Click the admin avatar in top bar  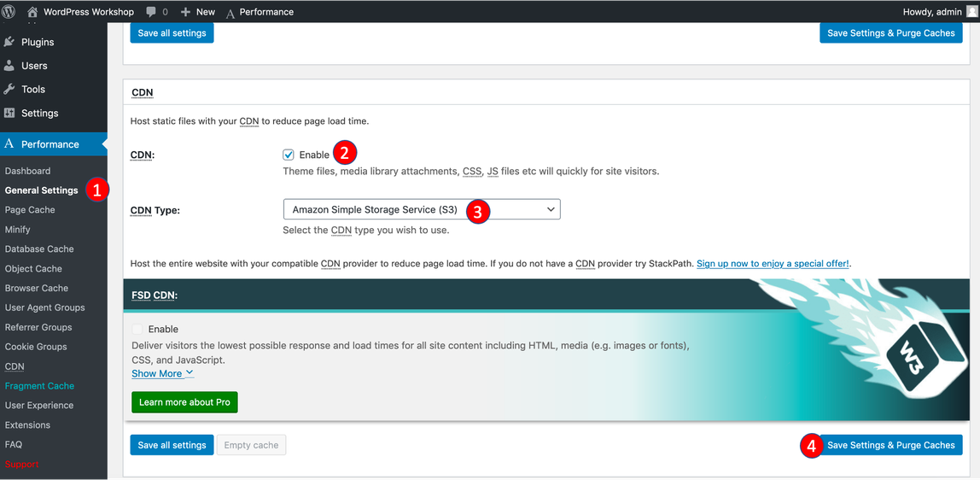pos(971,11)
